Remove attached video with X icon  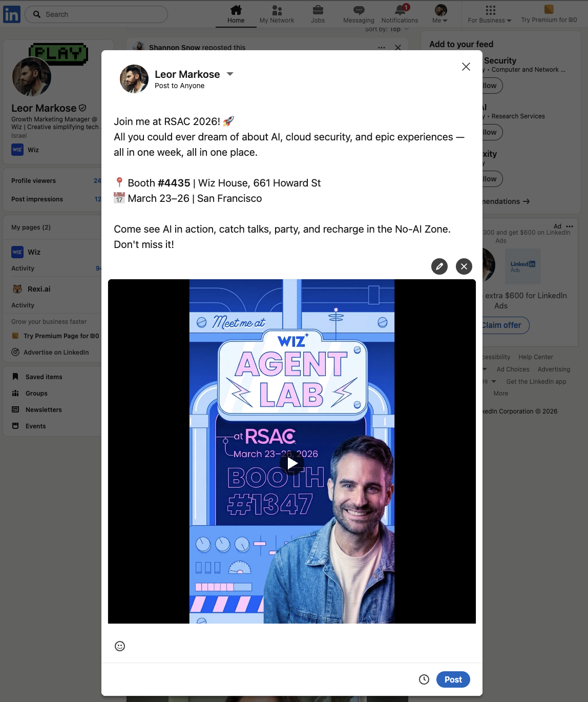[x=464, y=266]
